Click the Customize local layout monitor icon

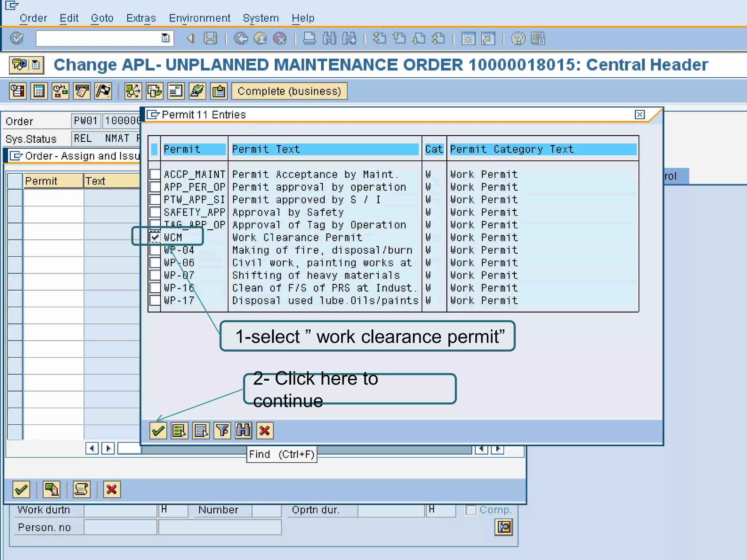(538, 38)
